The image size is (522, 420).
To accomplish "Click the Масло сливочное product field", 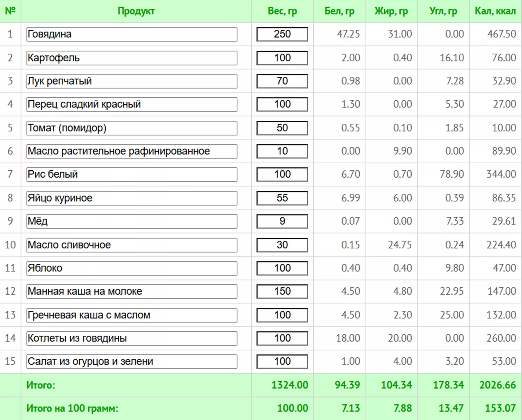I will [132, 245].
